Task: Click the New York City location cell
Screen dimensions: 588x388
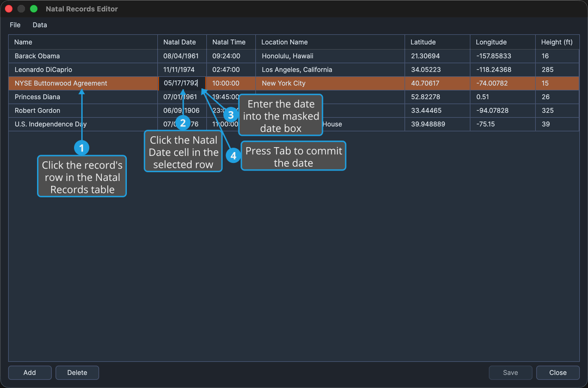Action: (x=330, y=83)
